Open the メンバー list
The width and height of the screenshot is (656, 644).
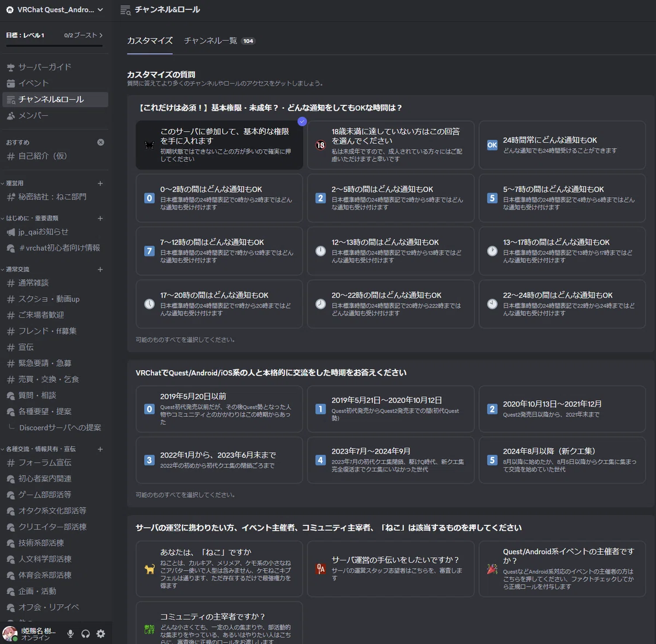[55, 115]
